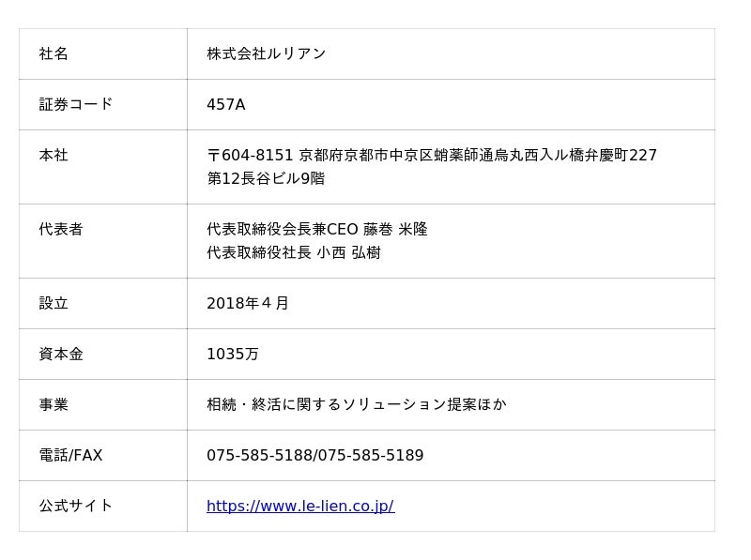Click the CEO name 藤巻 米隆 line
The image size is (751, 560).
[316, 229]
